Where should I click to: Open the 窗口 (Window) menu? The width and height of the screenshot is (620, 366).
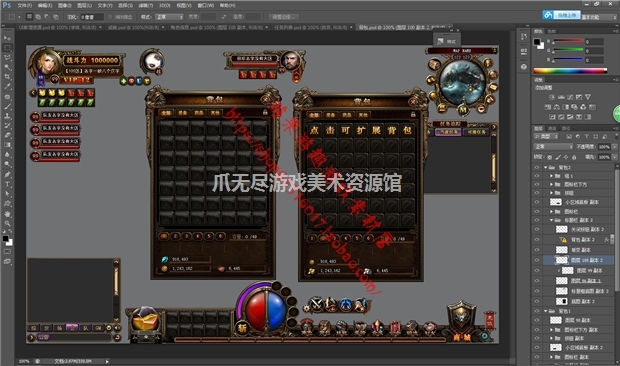(x=206, y=6)
